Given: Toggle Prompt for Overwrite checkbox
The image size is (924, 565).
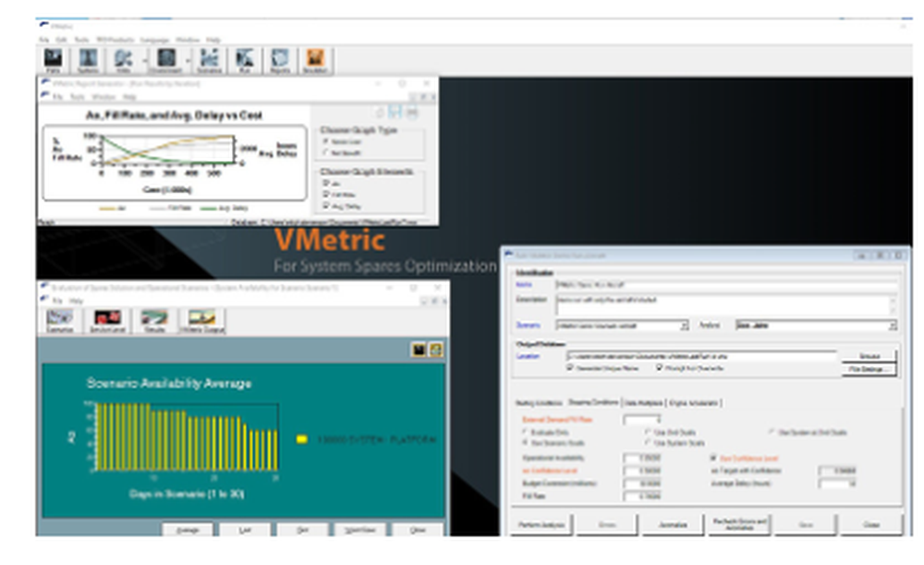Looking at the screenshot, I should [x=659, y=367].
